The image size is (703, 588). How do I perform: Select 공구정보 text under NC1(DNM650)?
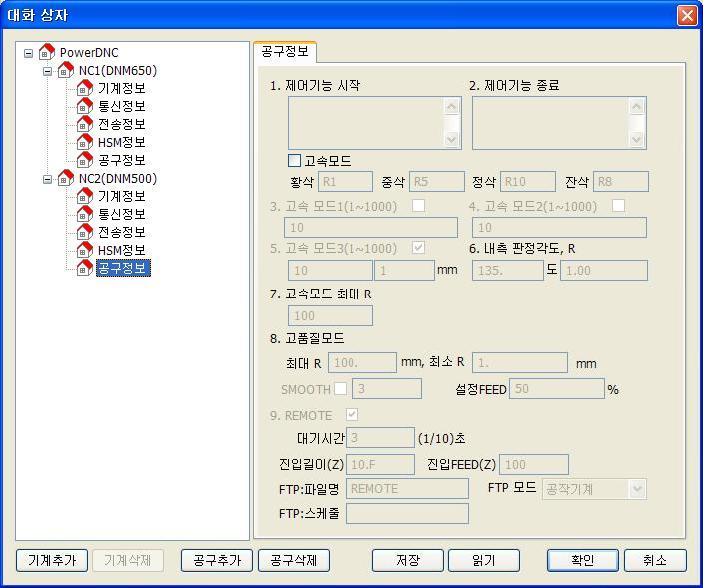pos(122,160)
